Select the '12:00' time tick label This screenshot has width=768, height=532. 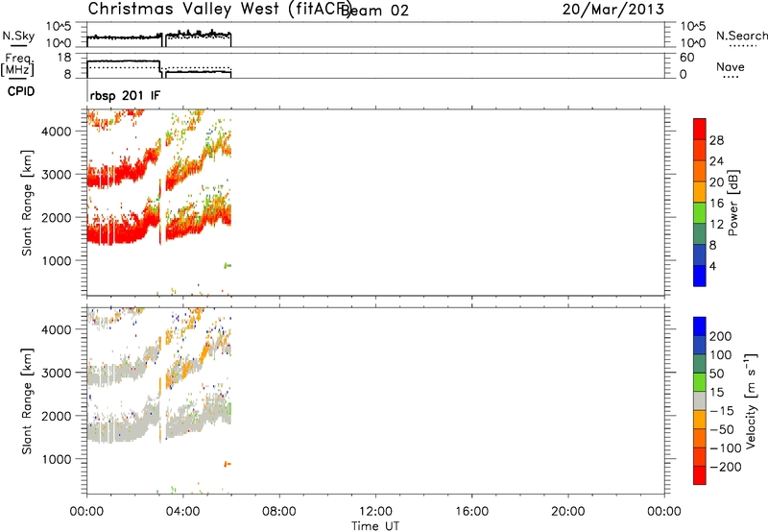[375, 512]
